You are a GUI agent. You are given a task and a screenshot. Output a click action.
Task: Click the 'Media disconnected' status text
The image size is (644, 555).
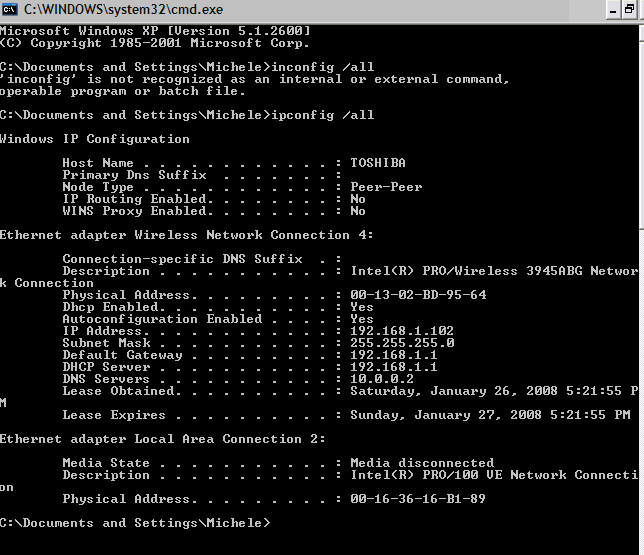coord(422,463)
